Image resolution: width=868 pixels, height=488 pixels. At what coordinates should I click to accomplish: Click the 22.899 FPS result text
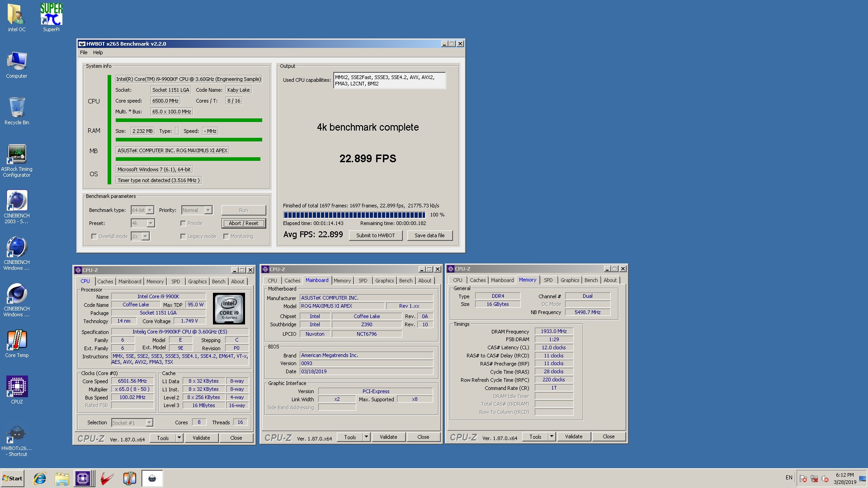point(368,159)
